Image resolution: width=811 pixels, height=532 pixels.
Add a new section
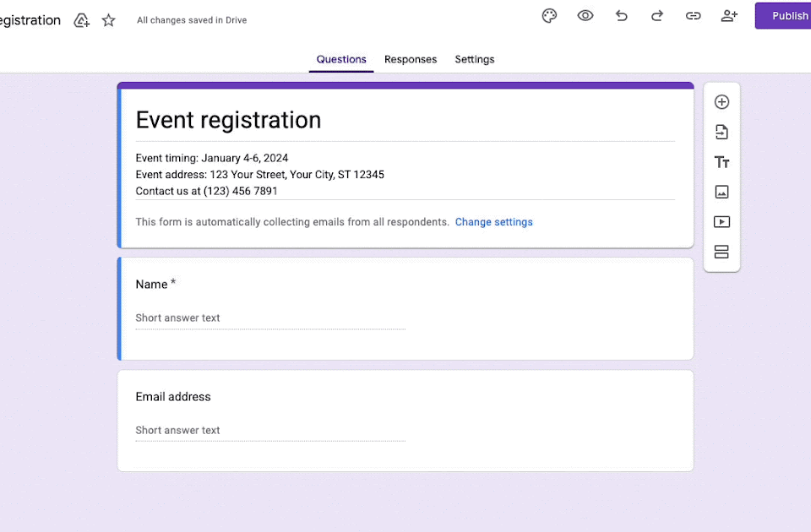pos(721,252)
